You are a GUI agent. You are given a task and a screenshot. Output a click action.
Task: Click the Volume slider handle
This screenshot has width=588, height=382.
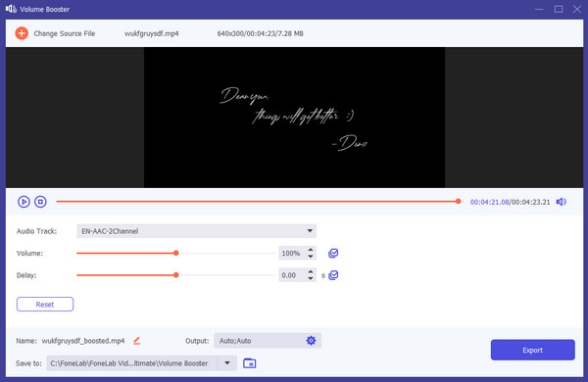175,253
